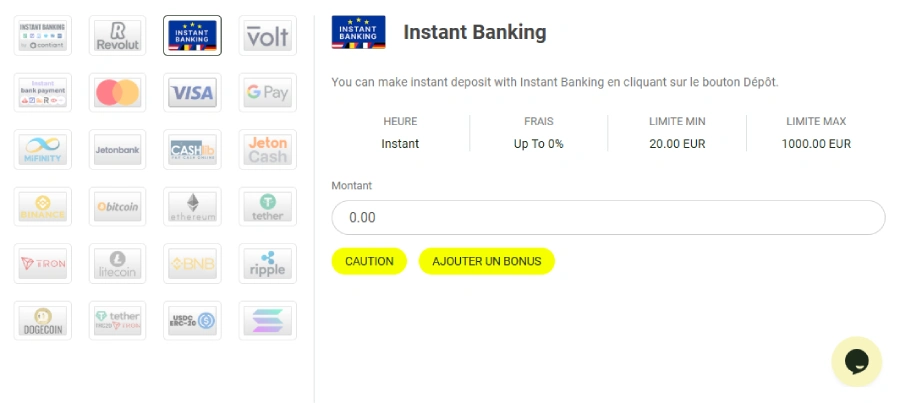The image size is (900, 403).
Task: Focus the Montant amount input field
Action: (x=608, y=217)
